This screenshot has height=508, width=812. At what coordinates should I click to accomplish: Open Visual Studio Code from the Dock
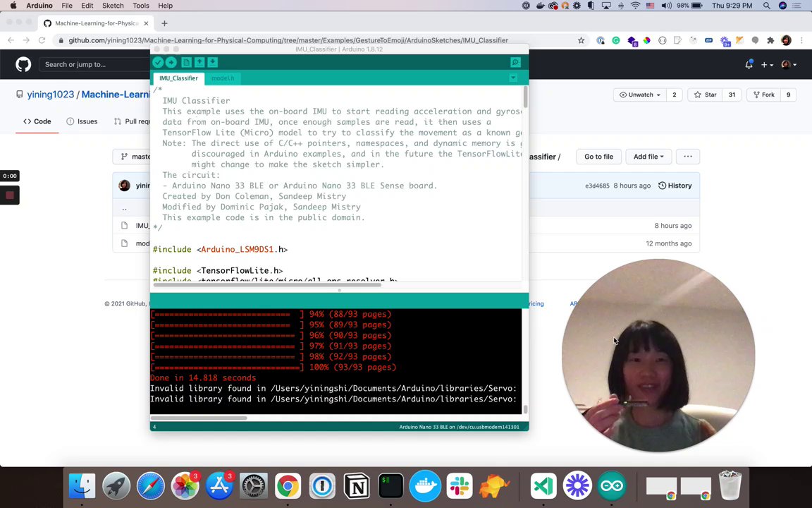point(543,485)
